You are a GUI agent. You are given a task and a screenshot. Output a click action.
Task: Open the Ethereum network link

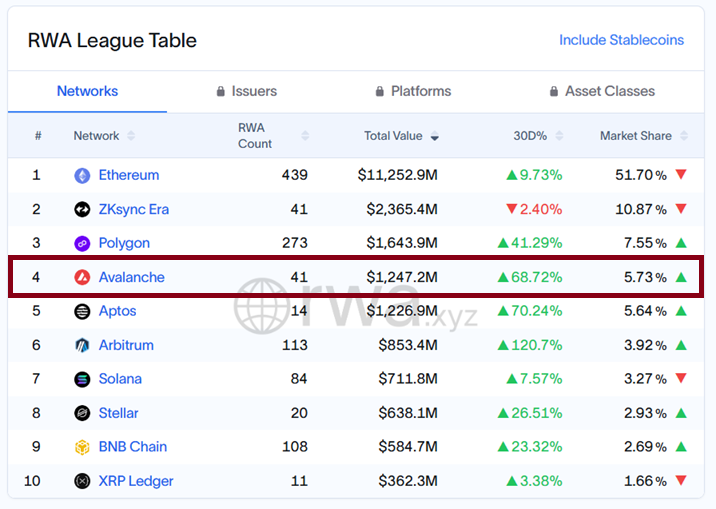[x=129, y=175]
